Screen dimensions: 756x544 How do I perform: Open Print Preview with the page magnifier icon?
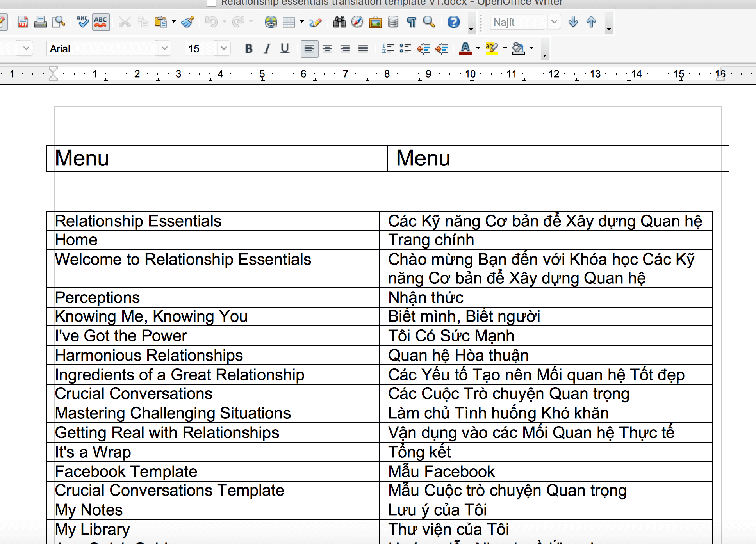59,22
